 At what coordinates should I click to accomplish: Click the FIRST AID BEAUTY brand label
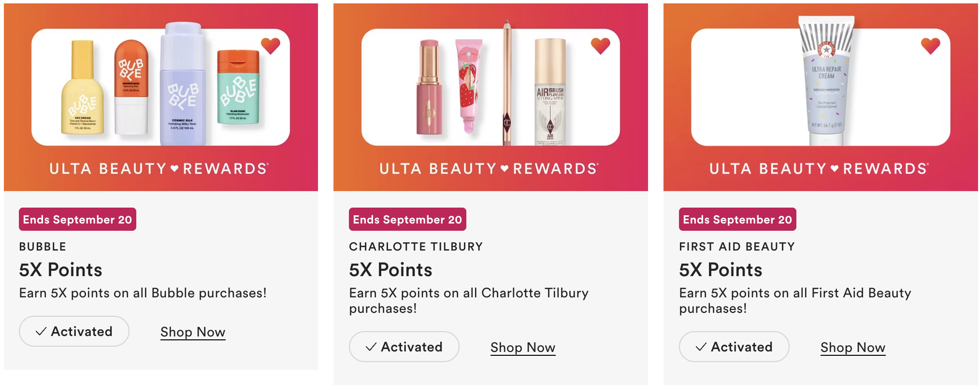[737, 247]
